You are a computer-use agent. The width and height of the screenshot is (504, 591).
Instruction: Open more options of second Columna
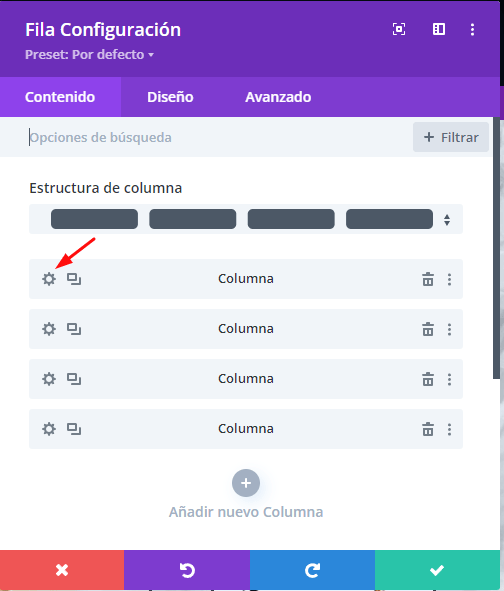449,329
